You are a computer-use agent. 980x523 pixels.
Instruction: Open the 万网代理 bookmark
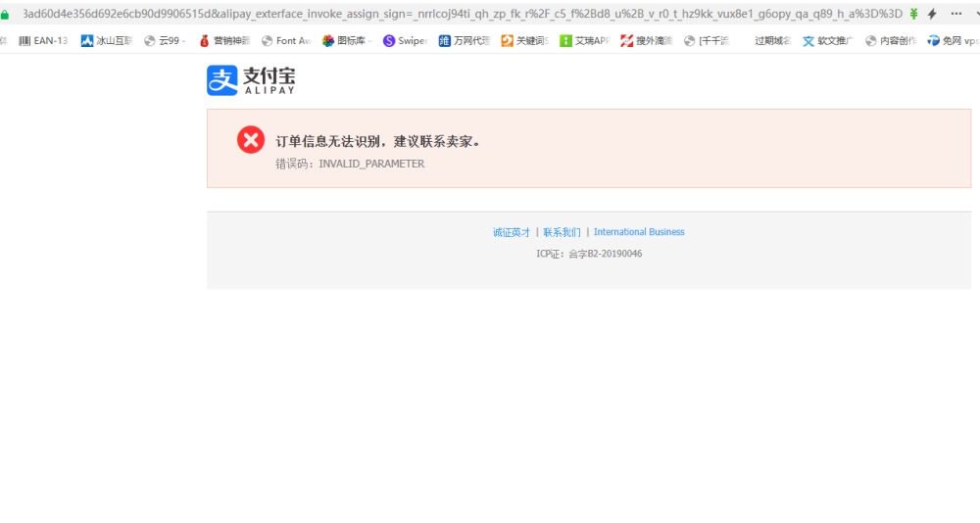[465, 40]
